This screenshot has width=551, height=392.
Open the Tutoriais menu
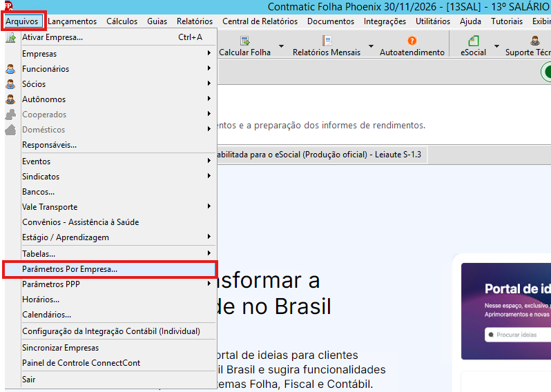pos(507,21)
